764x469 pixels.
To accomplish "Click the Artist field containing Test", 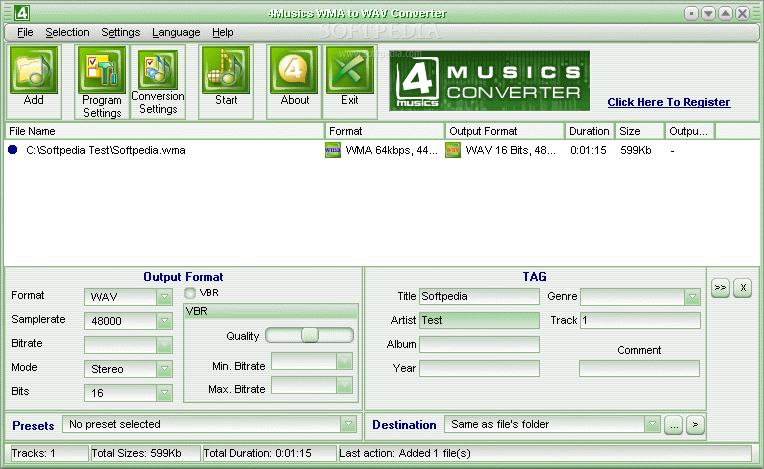I will click(x=479, y=320).
